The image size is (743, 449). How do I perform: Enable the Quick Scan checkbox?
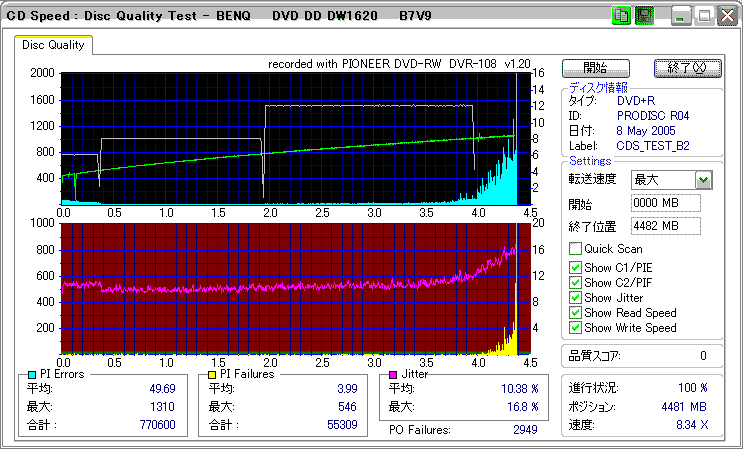(575, 249)
